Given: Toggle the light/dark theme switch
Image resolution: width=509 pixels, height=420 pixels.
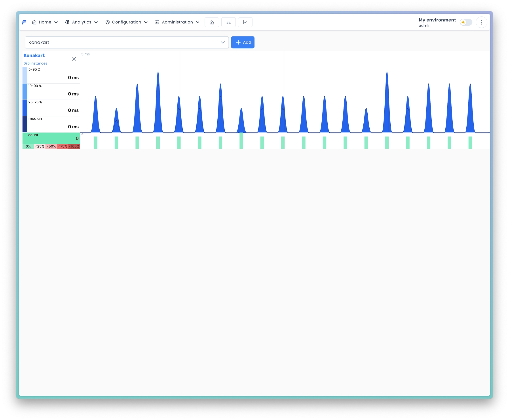Looking at the screenshot, I should (x=466, y=22).
